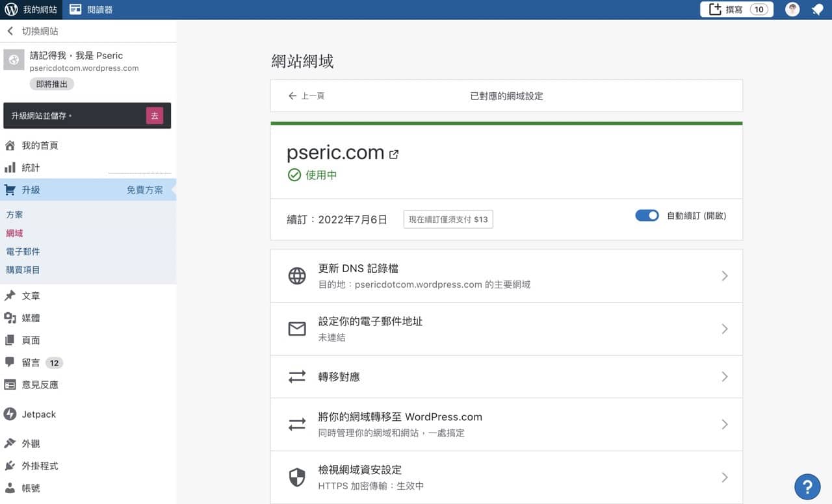Go back with 上一頁 link

point(306,96)
